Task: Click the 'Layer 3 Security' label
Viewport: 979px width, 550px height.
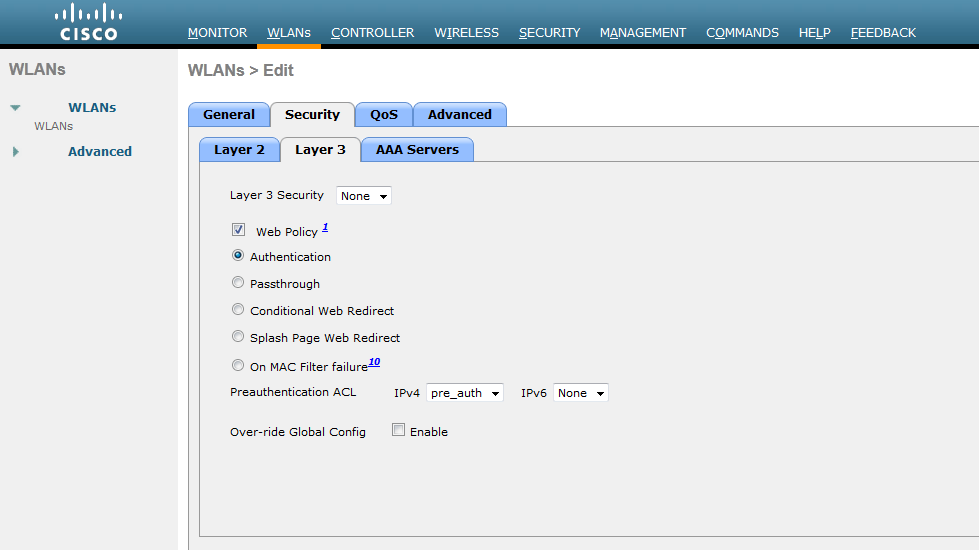Action: click(x=277, y=195)
